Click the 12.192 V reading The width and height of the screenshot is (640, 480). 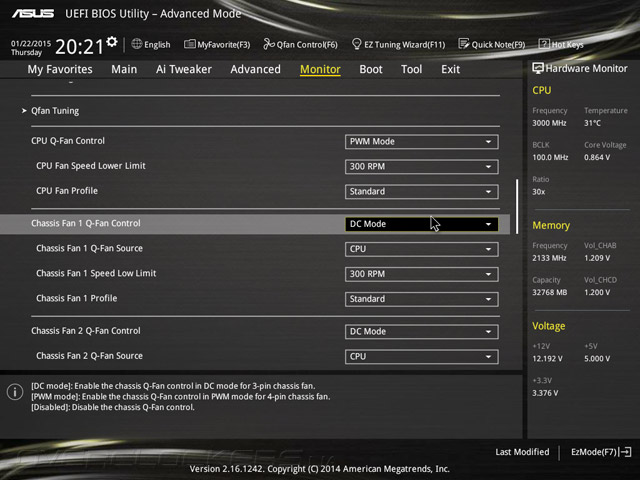pos(547,358)
